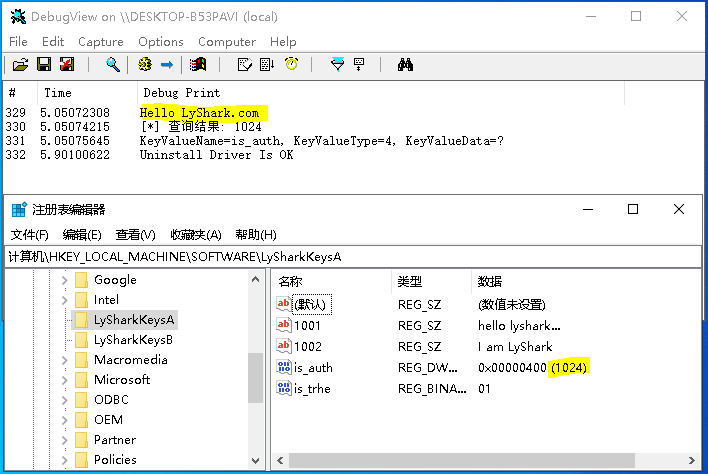The image size is (708, 474).
Task: Click the Capture Win32 flag icon
Action: (198, 65)
